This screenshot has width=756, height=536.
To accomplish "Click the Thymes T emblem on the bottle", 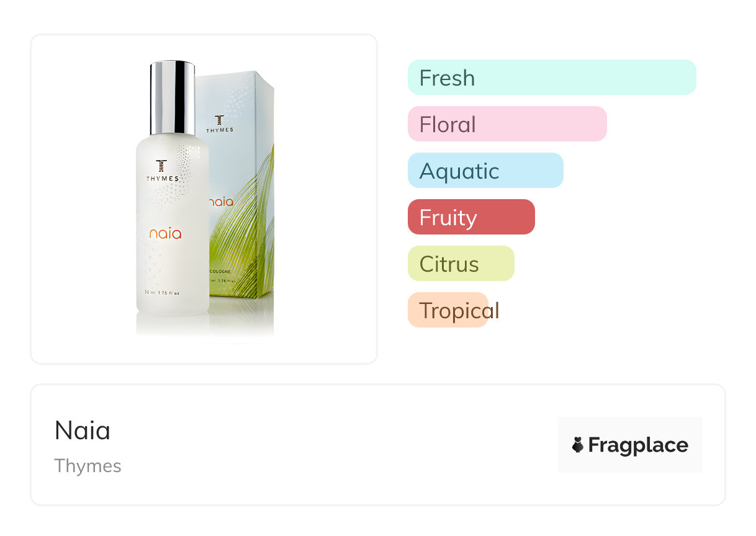I will coord(162,166).
